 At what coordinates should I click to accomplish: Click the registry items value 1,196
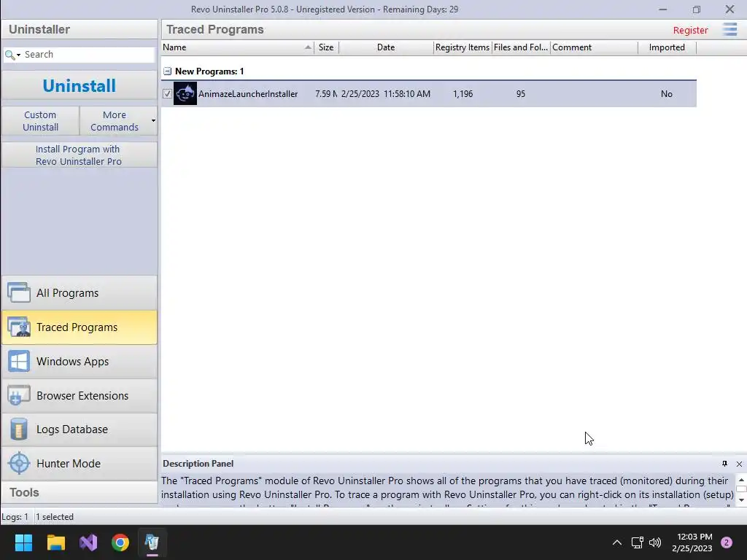click(x=463, y=94)
